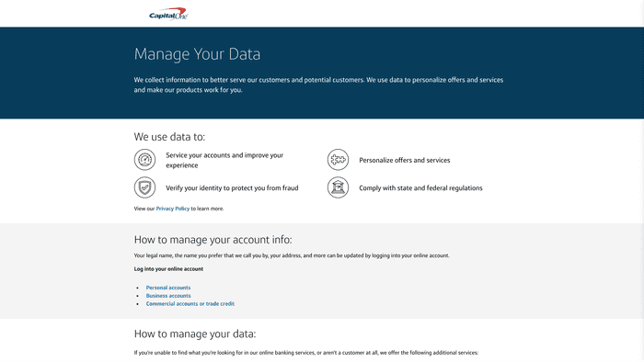Open the Personal accounts login link
The width and height of the screenshot is (644, 362).
tap(168, 288)
